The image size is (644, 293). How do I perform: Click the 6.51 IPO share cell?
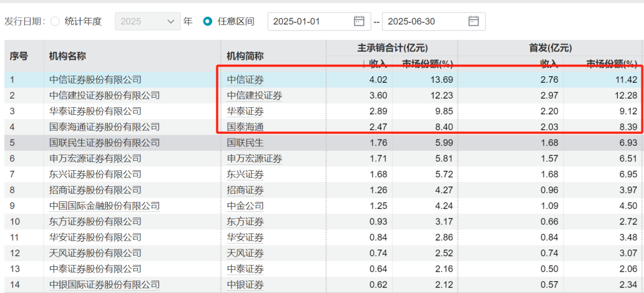628,159
